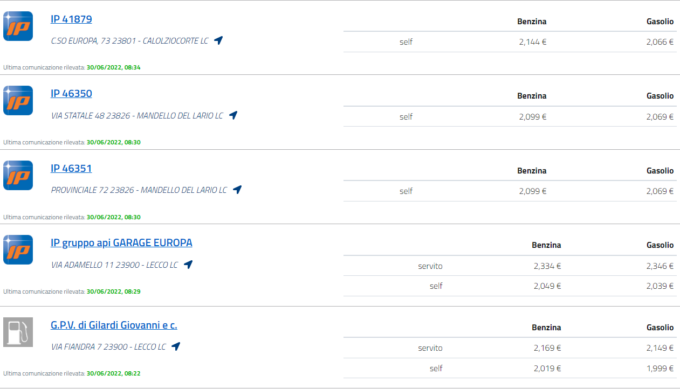Viewport: 680px width, 389px height.
Task: Open the IP 46350 station link
Action: point(71,94)
